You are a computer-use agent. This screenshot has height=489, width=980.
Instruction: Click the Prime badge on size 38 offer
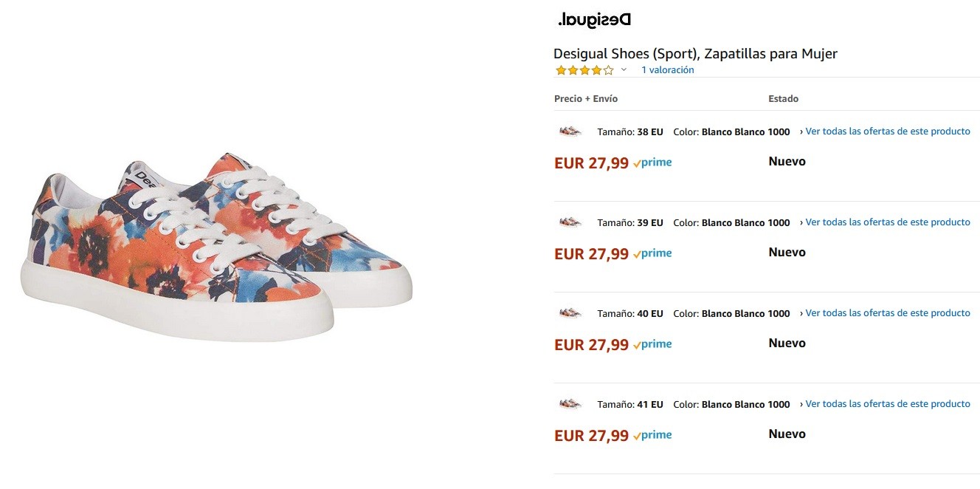pos(652,163)
